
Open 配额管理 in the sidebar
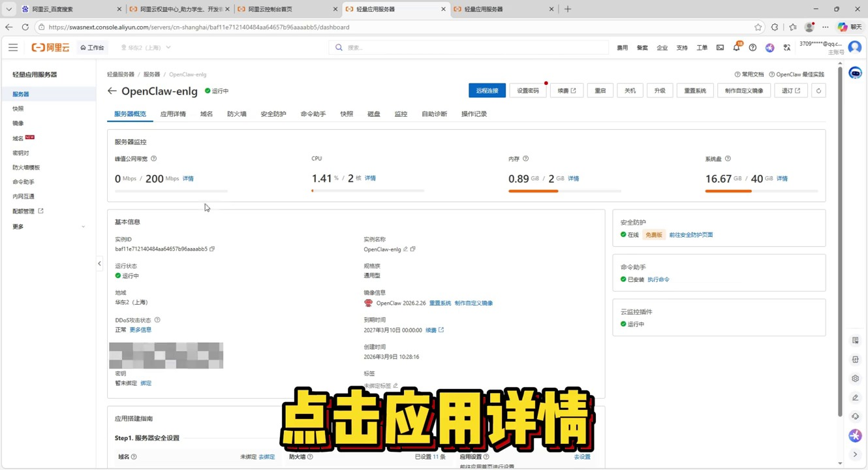pos(27,211)
